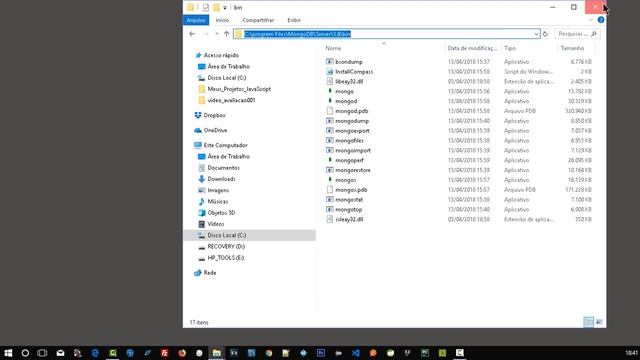The image size is (640, 360).
Task: Sort files by the Nome column
Action: click(x=333, y=48)
